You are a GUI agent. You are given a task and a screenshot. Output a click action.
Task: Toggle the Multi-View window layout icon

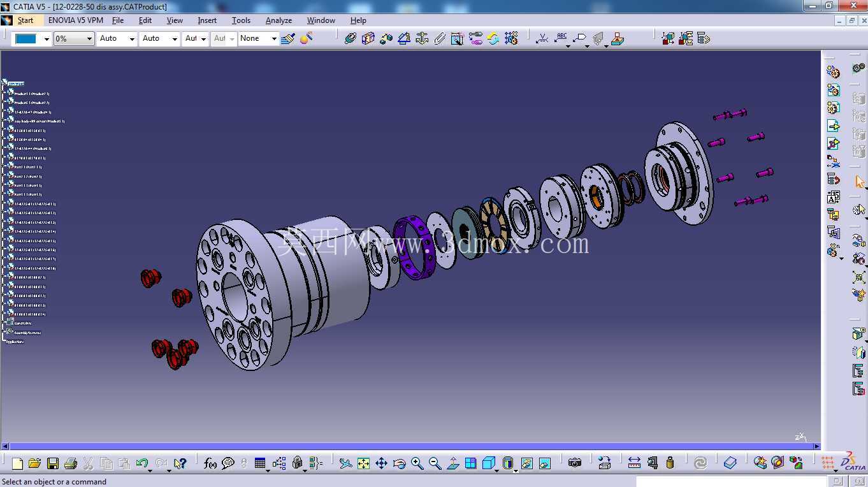coord(470,463)
